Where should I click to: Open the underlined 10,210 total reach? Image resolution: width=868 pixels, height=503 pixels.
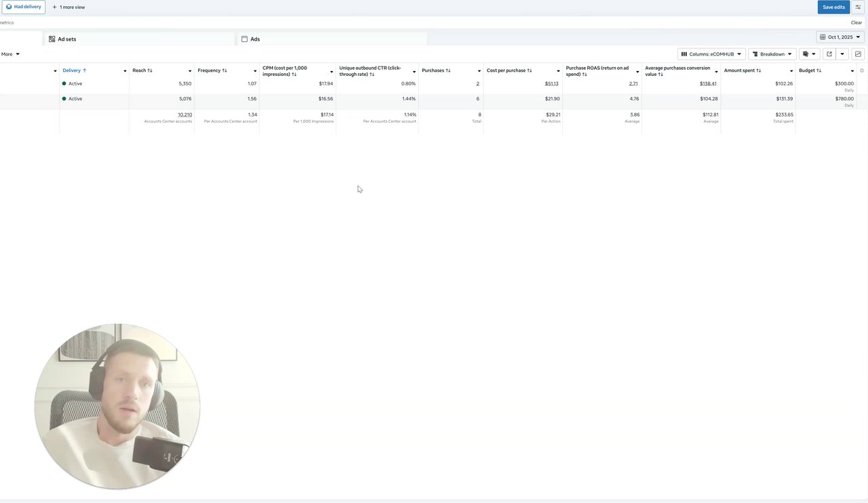pyautogui.click(x=184, y=115)
